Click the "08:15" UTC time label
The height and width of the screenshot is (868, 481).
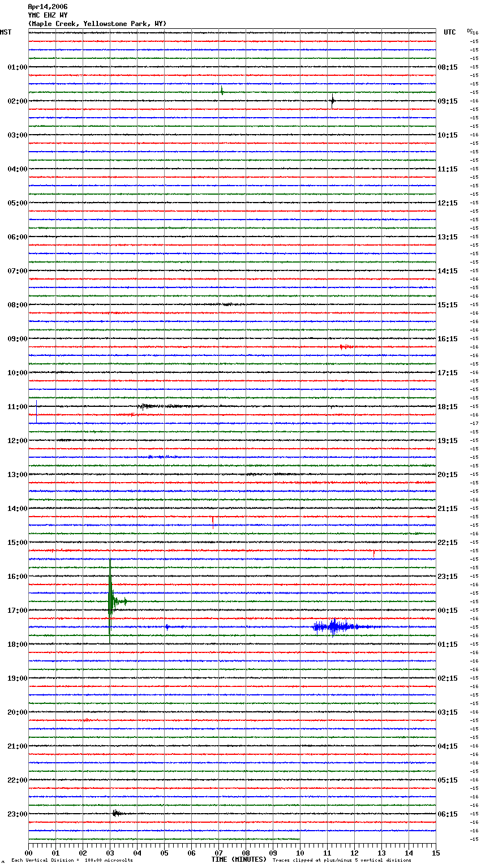point(448,67)
